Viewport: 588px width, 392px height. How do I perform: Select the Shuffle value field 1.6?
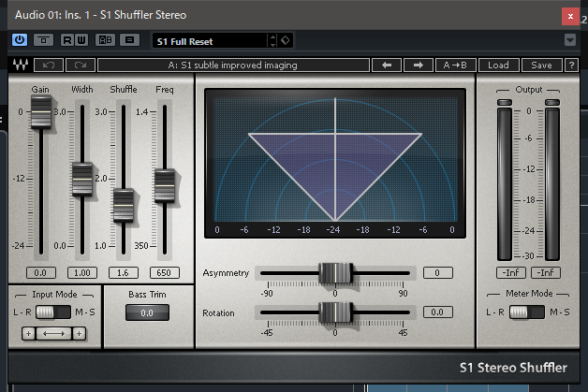[x=124, y=272]
